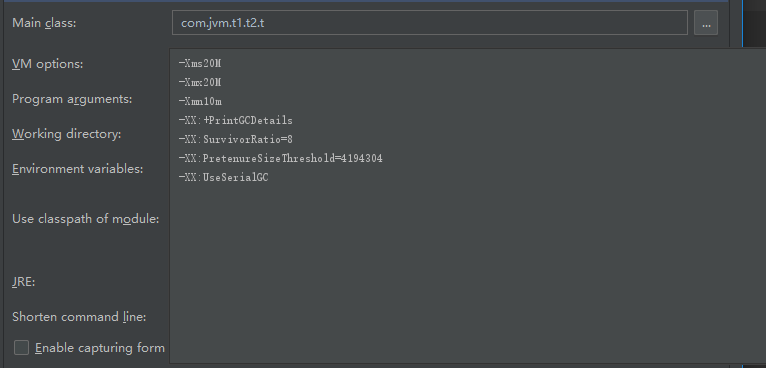
Task: Click the Shorten command line label
Action: 79,317
